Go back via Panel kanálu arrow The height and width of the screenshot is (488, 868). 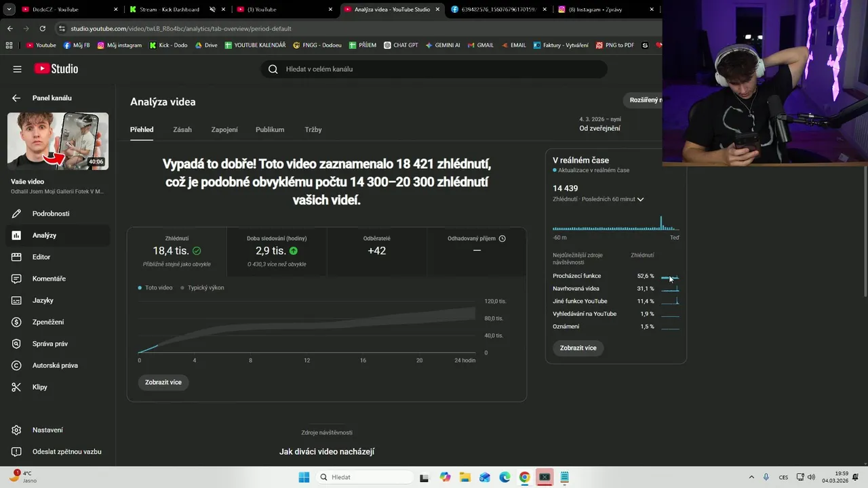pos(16,98)
